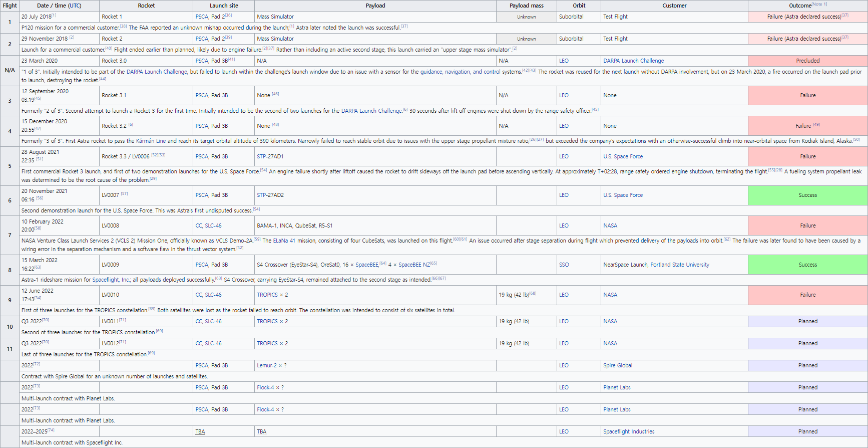The height and width of the screenshot is (448, 868).
Task: Select the Success outcome cell for LV0007
Action: click(x=808, y=195)
